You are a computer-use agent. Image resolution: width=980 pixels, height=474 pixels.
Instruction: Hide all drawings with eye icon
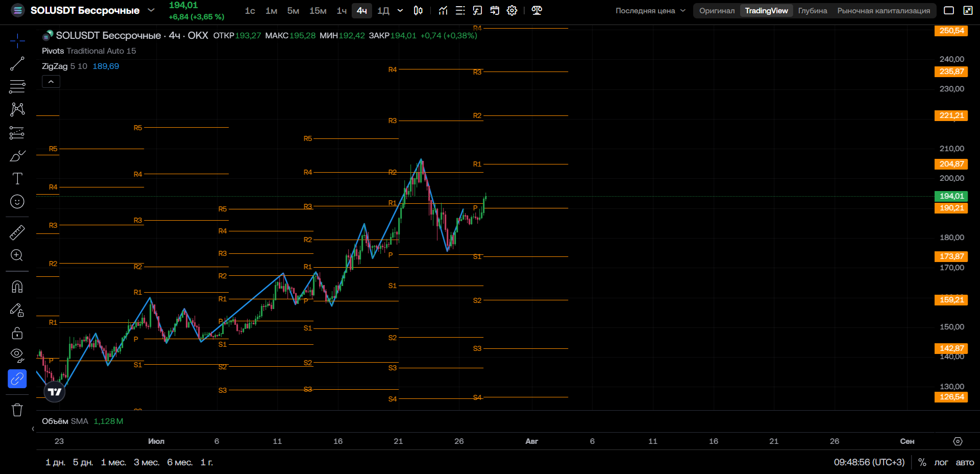coord(17,355)
